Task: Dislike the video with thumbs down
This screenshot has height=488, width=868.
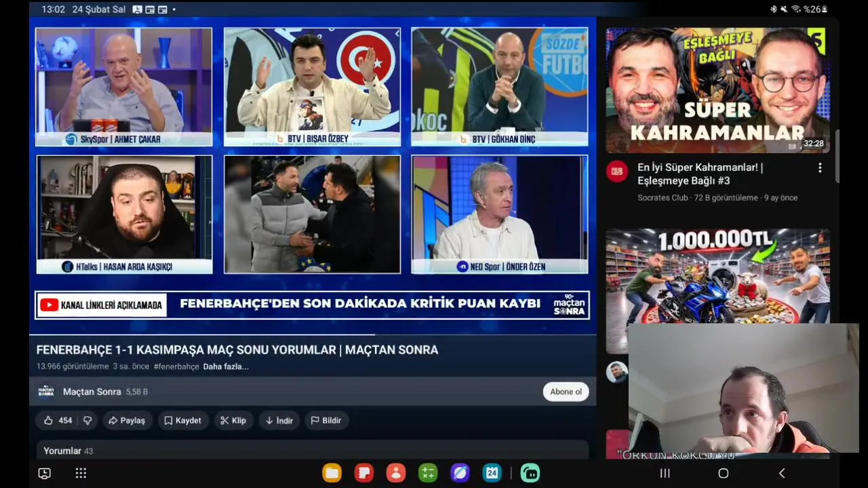Action: pos(87,420)
